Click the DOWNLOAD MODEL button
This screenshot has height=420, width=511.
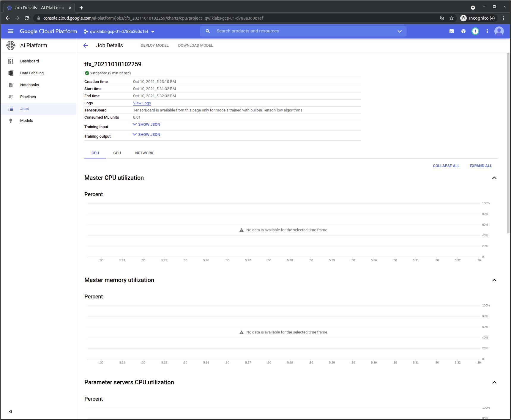[x=195, y=45]
